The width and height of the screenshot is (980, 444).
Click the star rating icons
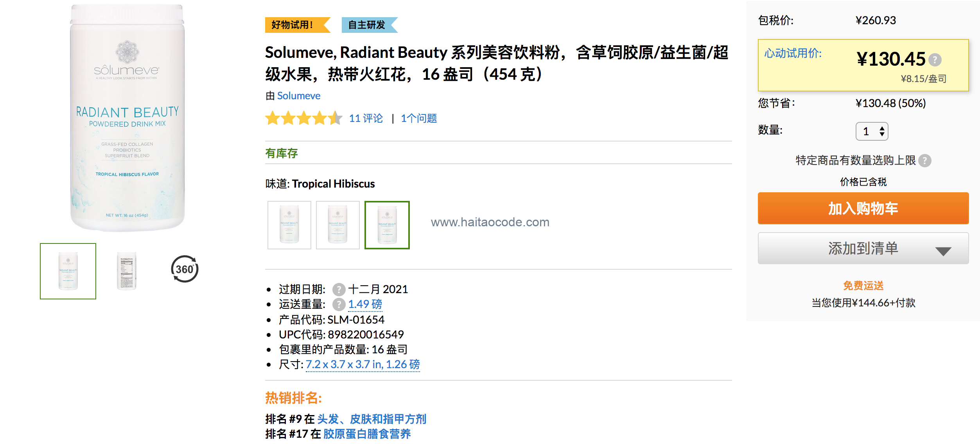click(x=304, y=118)
